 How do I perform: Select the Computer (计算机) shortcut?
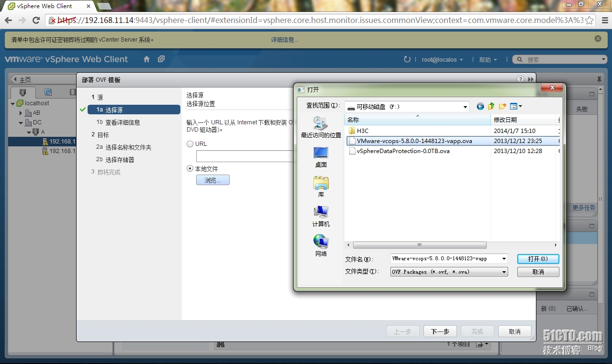pos(321,216)
